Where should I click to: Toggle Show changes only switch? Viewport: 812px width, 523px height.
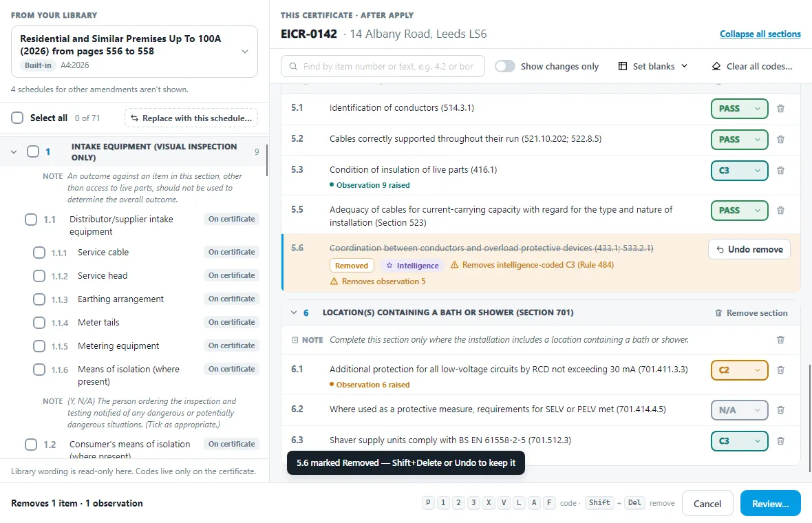pos(505,66)
